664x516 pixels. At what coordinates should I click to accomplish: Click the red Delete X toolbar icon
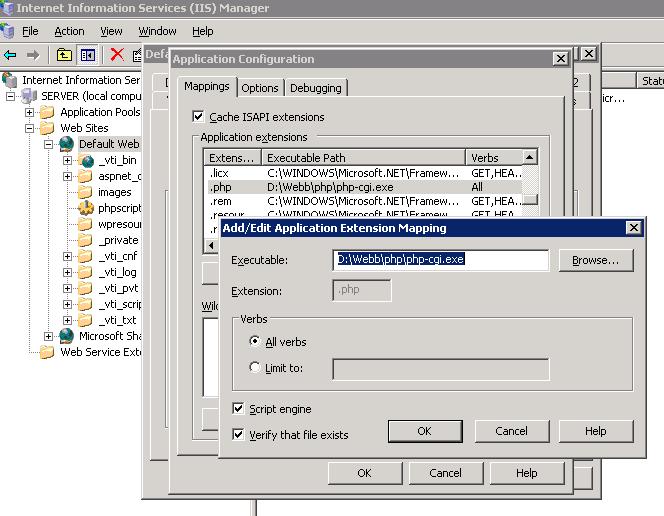(117, 55)
